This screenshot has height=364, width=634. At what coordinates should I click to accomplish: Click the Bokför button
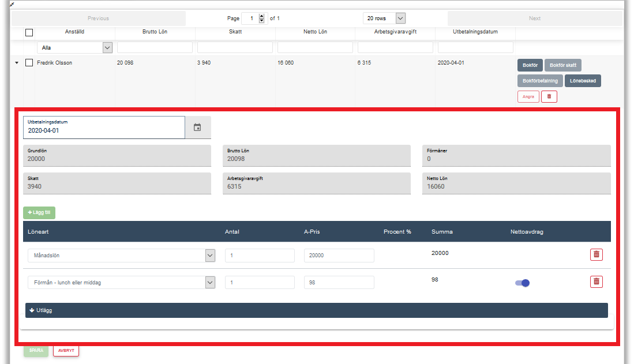pos(530,66)
